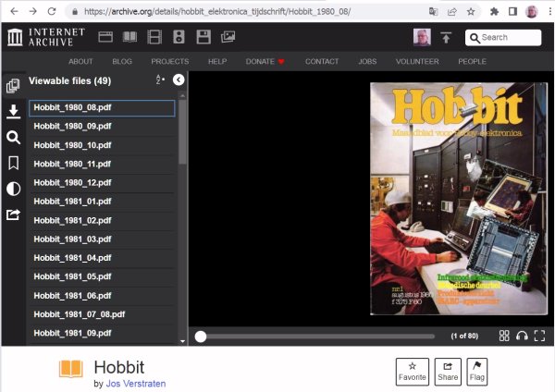
Task: Collapse the Viewable files side panel
Action: (x=179, y=80)
